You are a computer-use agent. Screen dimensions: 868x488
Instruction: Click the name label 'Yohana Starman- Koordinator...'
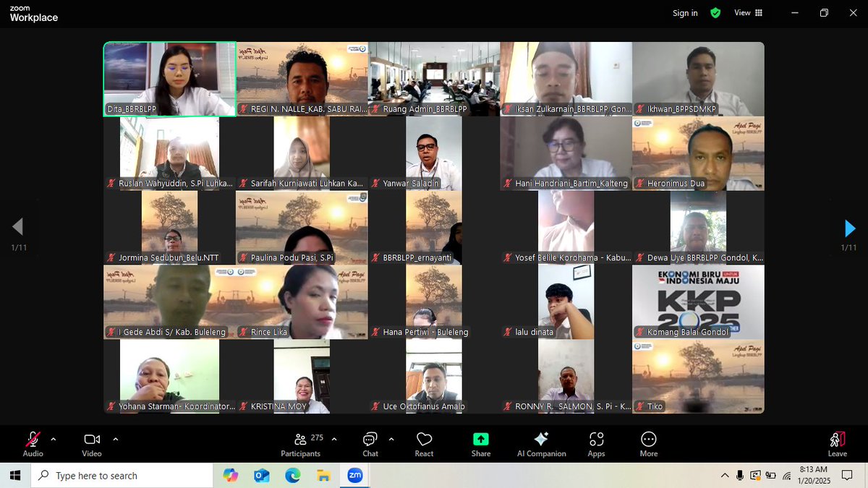click(x=176, y=406)
